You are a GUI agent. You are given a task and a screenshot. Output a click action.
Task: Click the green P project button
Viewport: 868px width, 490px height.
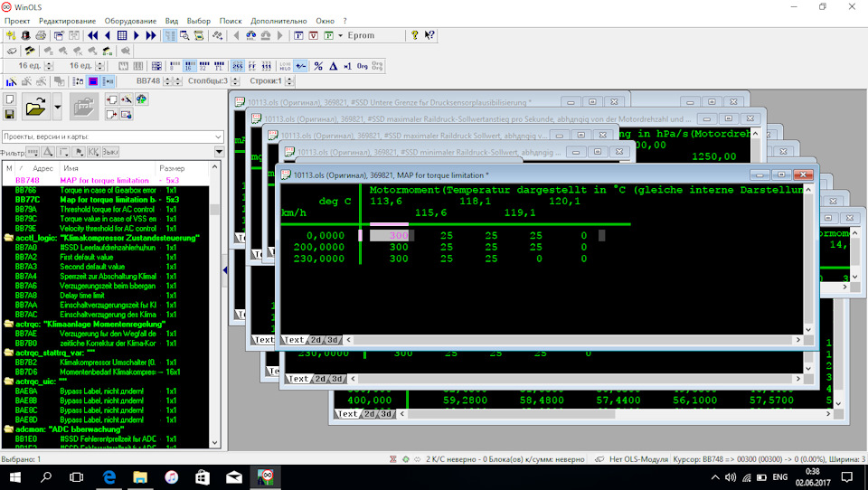328,35
